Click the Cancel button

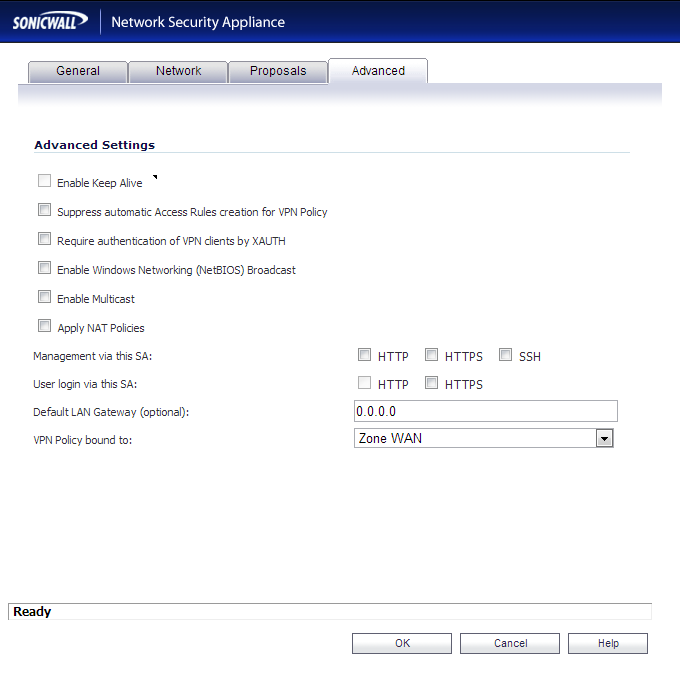[x=510, y=643]
